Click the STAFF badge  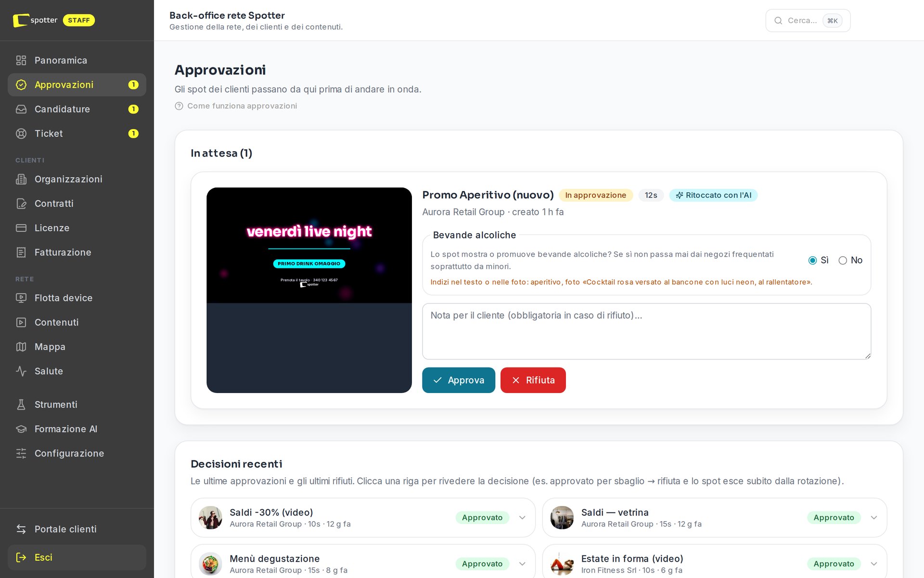click(79, 20)
